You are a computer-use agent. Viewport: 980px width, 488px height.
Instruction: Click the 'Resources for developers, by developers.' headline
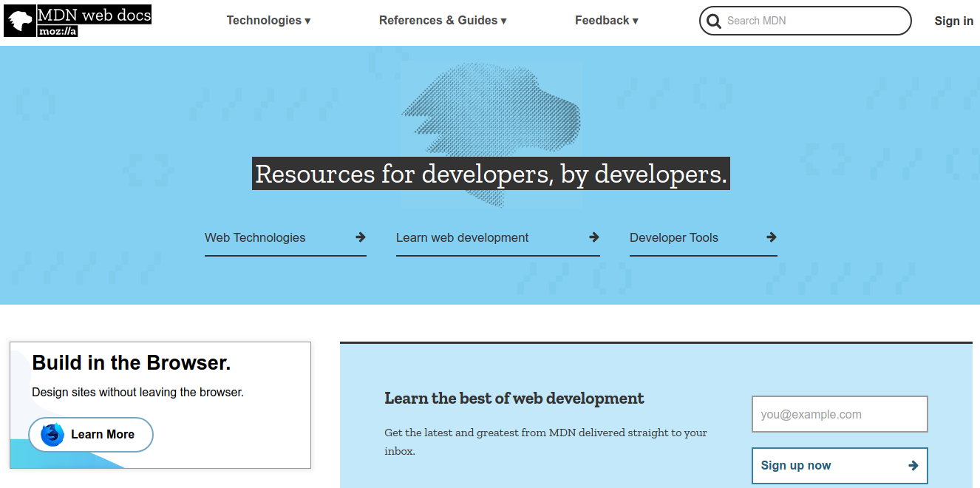491,174
